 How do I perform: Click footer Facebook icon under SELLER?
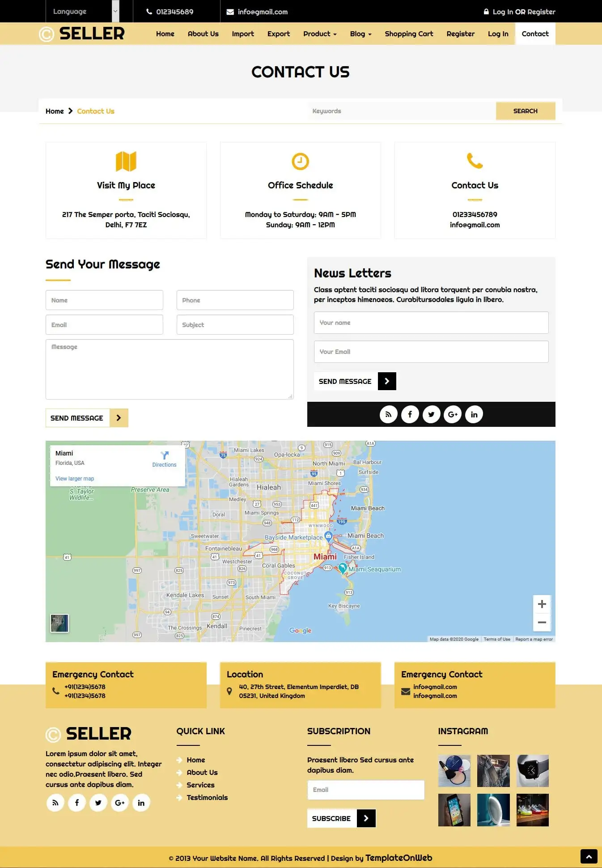click(x=77, y=803)
